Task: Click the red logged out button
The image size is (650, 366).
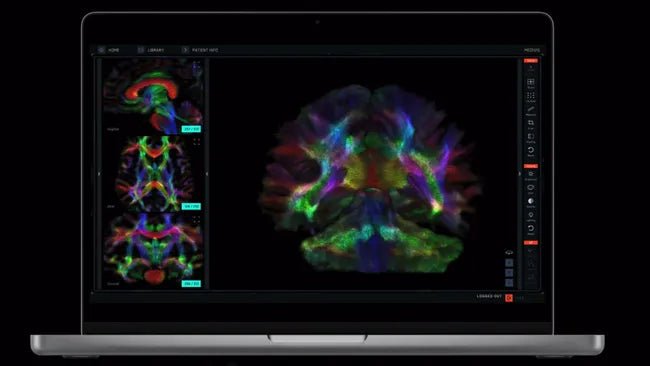Action: click(509, 298)
